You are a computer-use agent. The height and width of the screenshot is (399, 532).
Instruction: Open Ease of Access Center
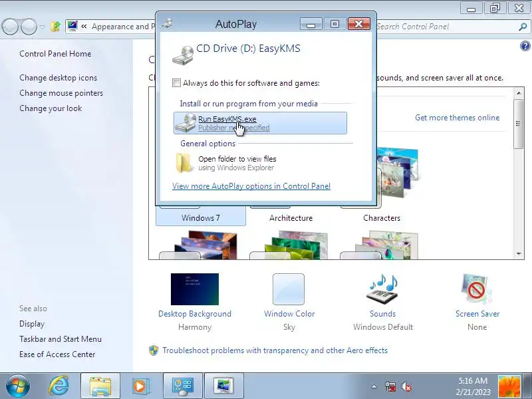pos(57,354)
